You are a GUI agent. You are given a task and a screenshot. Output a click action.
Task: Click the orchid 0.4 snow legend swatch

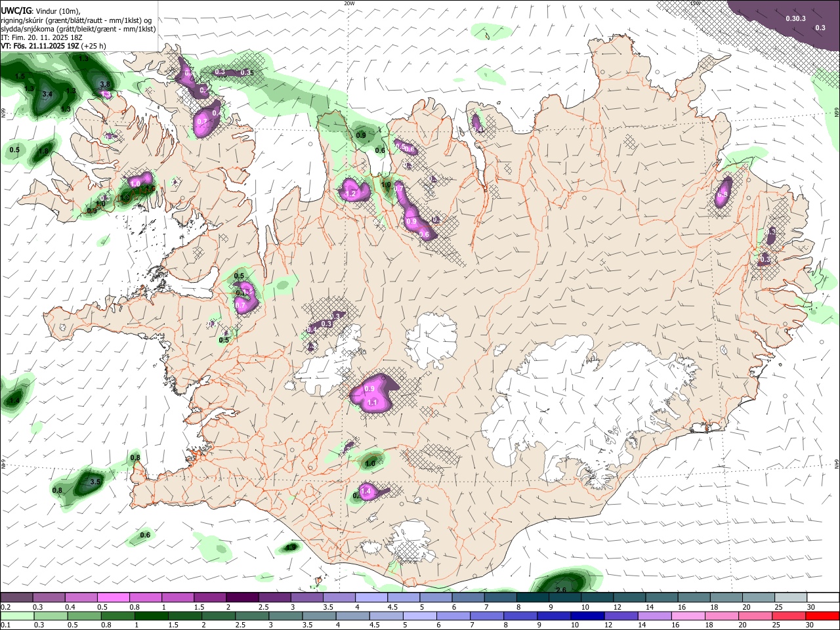point(81,598)
